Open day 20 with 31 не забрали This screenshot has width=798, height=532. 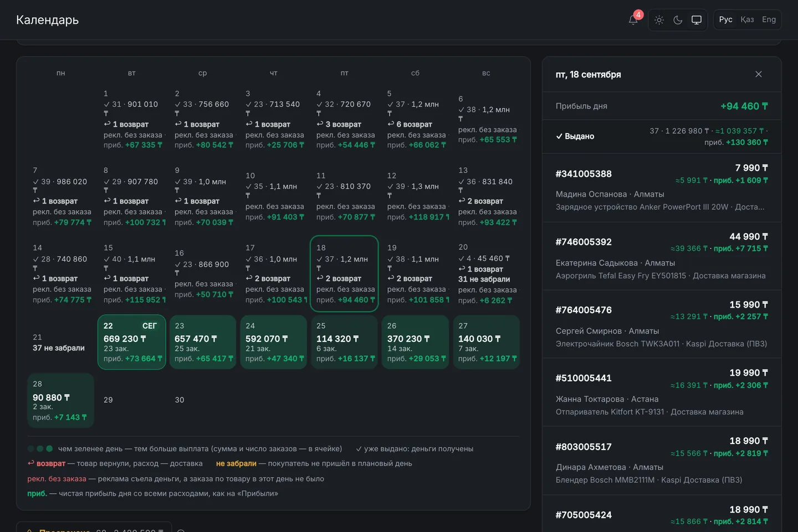487,274
